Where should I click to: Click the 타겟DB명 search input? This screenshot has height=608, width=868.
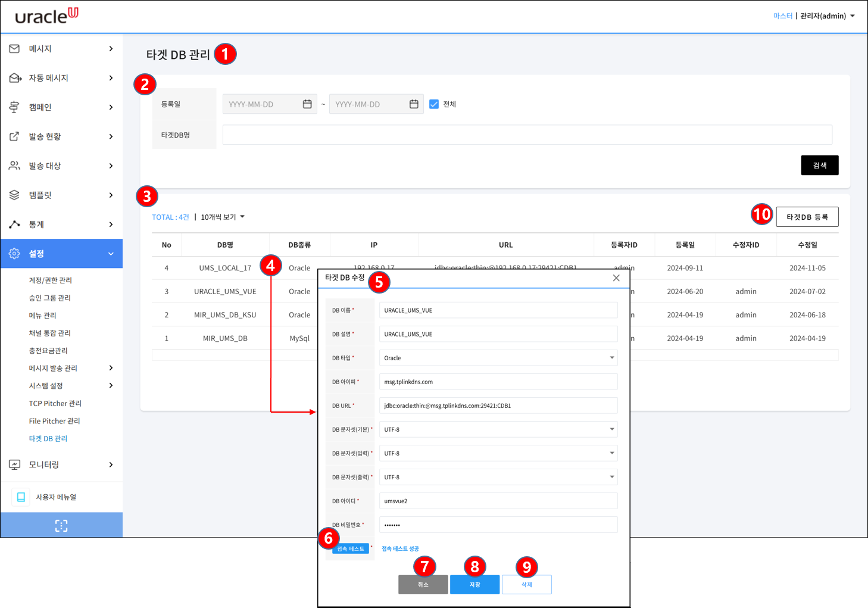pyautogui.click(x=527, y=135)
